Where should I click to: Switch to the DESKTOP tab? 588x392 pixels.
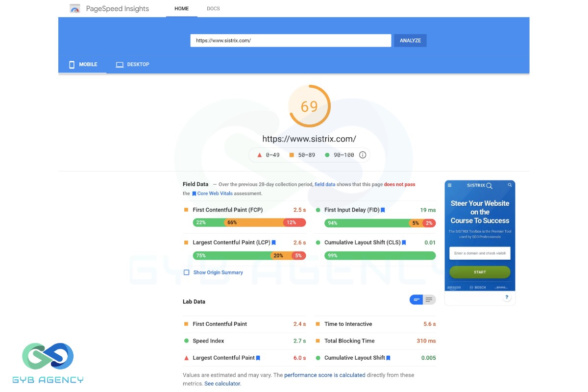pos(132,65)
